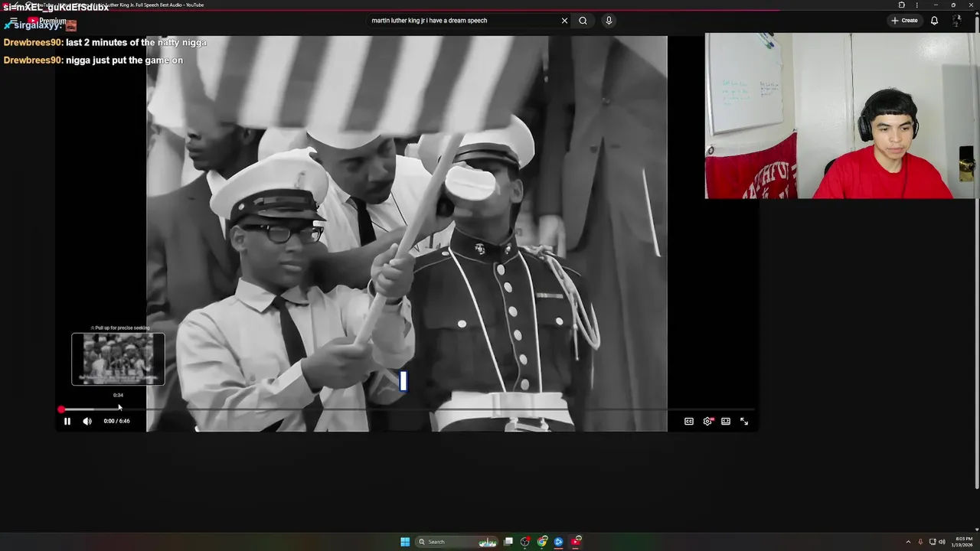Image resolution: width=980 pixels, height=551 pixels.
Task: Open the blue app icon on taskbar
Action: 559,542
